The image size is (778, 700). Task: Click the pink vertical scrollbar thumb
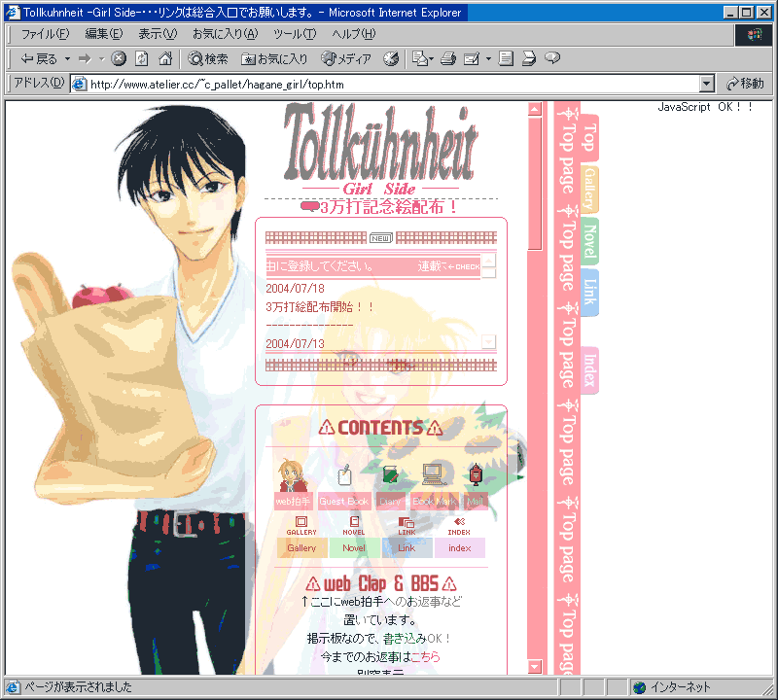click(534, 184)
